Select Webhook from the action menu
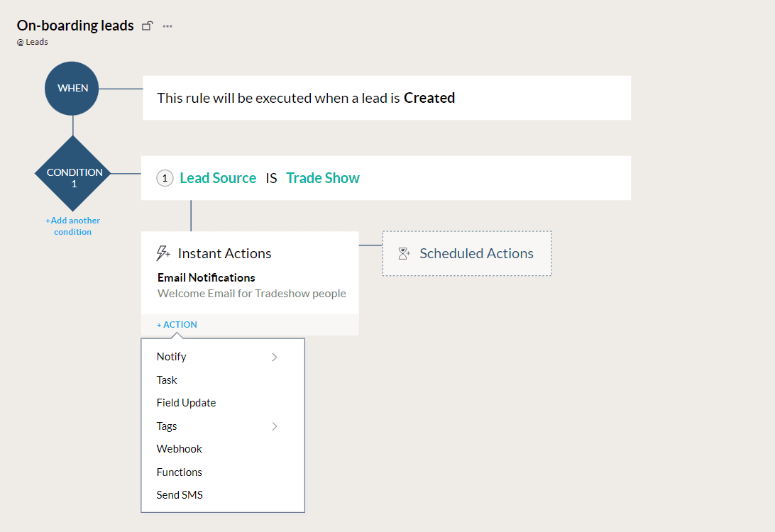The image size is (775, 532). click(x=179, y=448)
